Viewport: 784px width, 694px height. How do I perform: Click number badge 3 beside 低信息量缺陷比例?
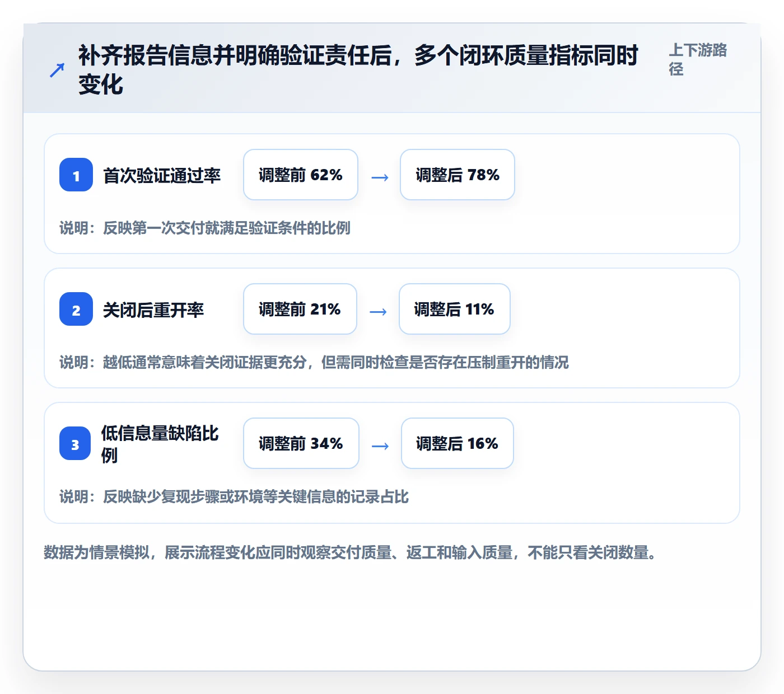click(75, 443)
